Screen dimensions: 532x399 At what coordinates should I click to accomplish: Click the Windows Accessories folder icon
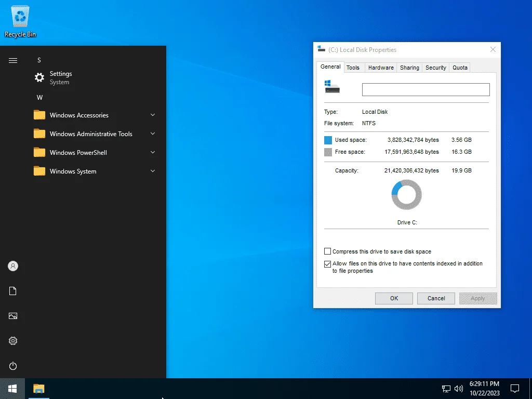[x=39, y=115]
